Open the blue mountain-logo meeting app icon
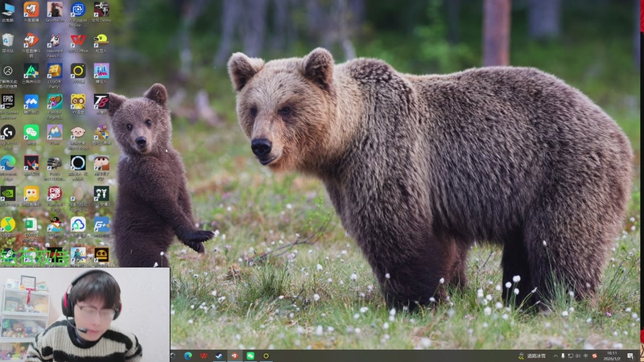 pos(31,105)
